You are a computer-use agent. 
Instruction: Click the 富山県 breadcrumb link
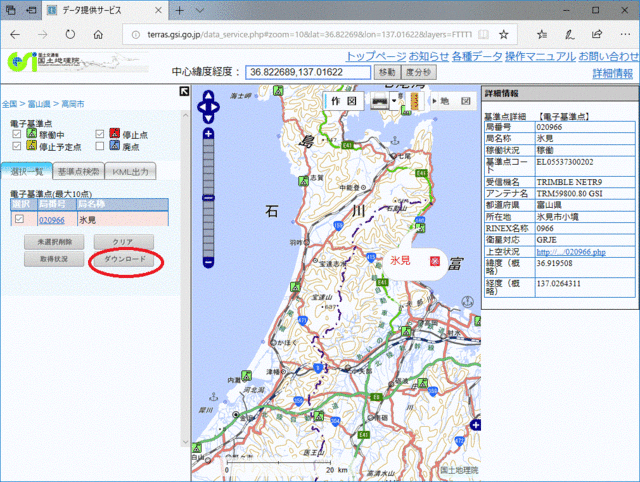pyautogui.click(x=39, y=104)
